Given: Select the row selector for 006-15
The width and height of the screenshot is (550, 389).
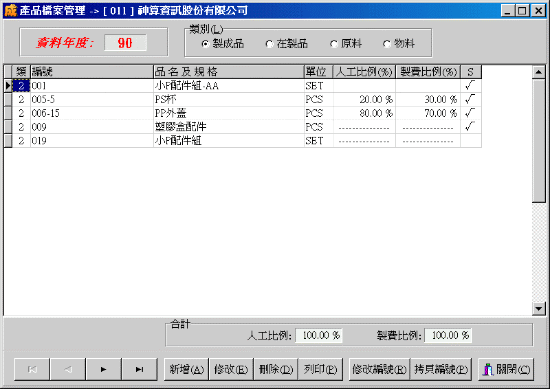Looking at the screenshot, I should 8,113.
